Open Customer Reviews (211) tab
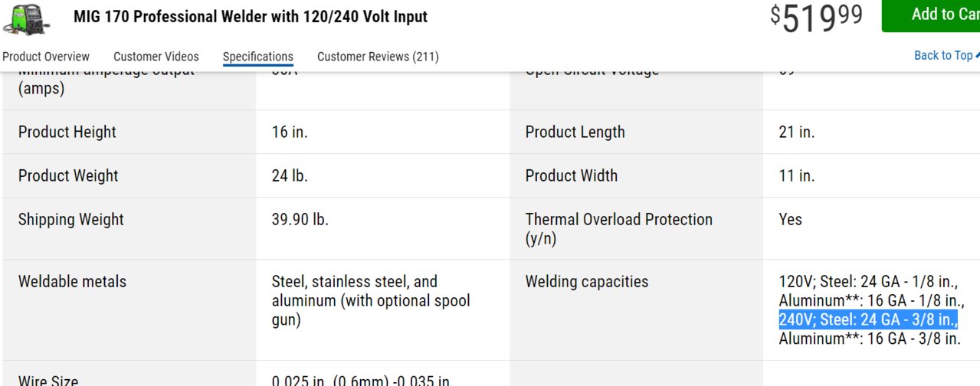Image resolution: width=980 pixels, height=386 pixels. click(x=378, y=57)
